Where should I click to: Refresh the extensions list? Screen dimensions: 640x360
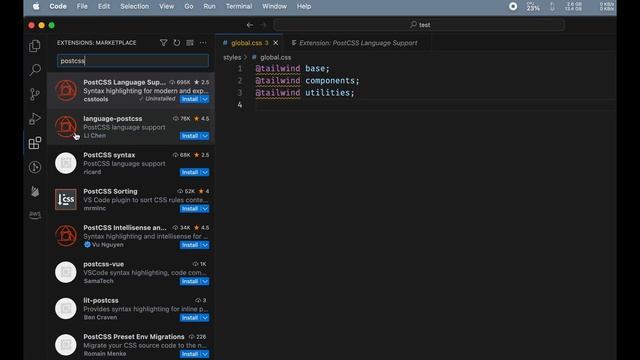(x=176, y=43)
